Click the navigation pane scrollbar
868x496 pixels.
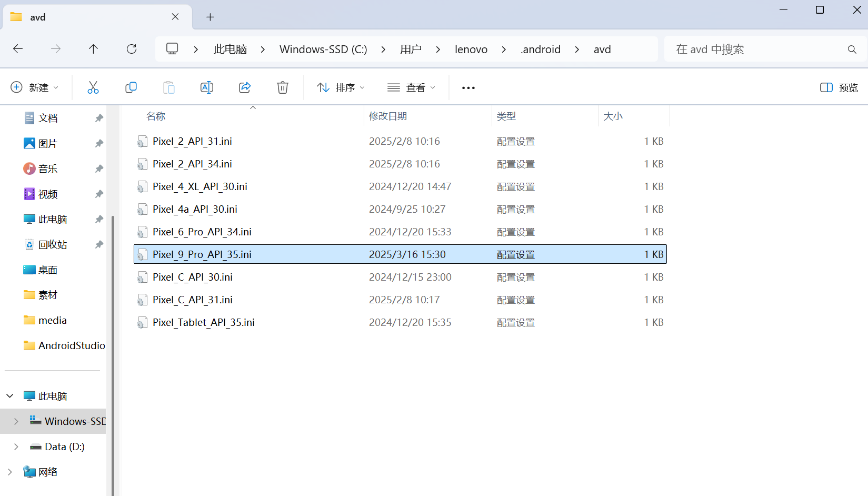(113, 355)
